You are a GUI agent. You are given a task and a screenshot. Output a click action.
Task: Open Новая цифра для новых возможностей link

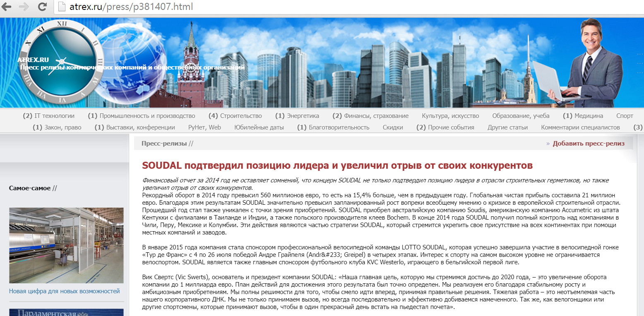pos(64,291)
